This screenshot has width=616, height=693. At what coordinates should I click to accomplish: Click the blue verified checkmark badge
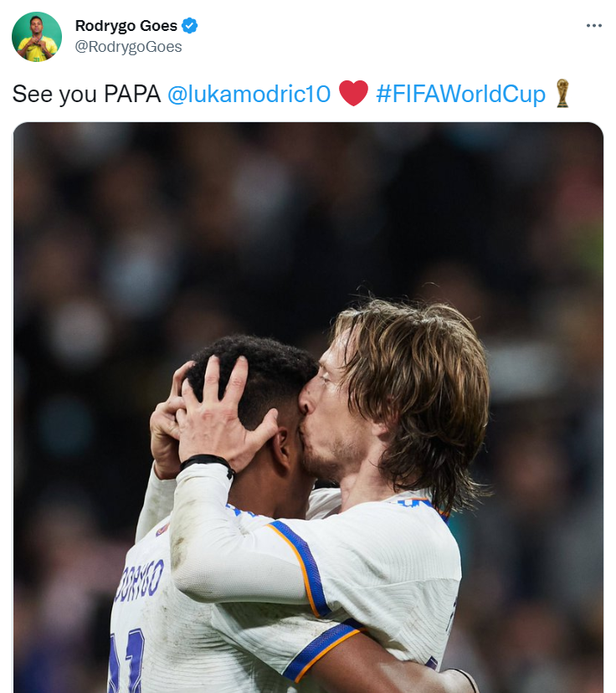coord(190,26)
